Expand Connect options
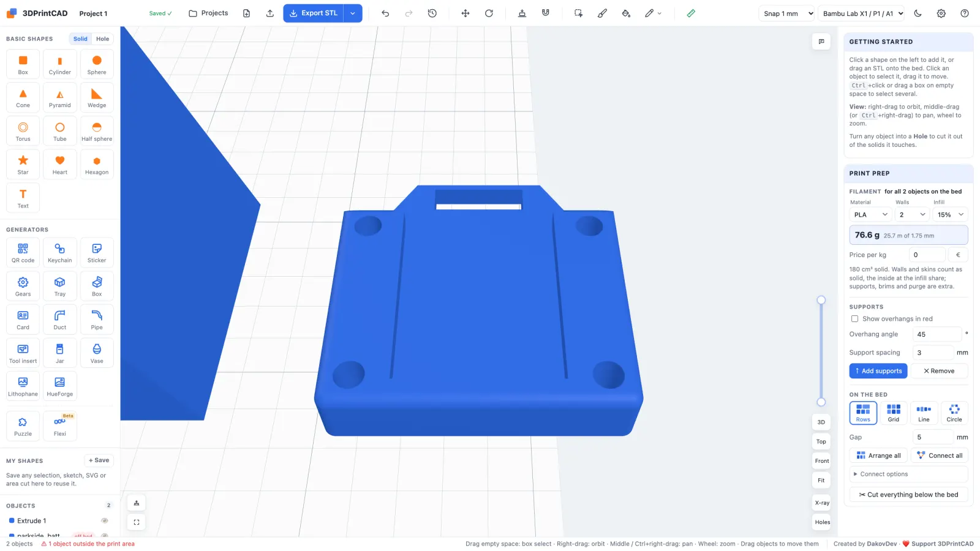The height and width of the screenshot is (551, 980). pos(908,474)
